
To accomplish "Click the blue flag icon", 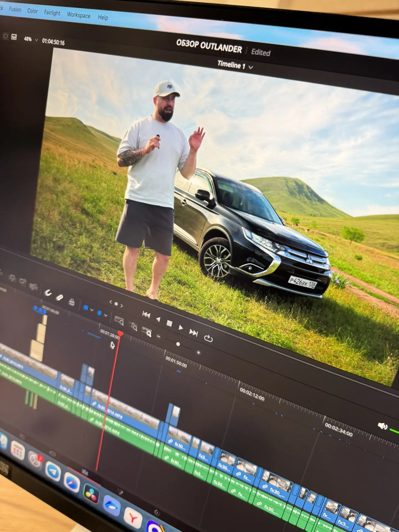I will pos(86,308).
